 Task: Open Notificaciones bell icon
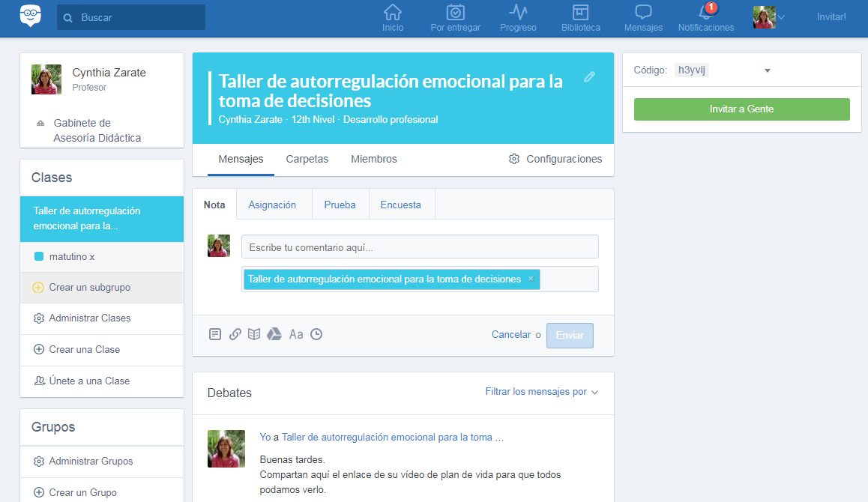pyautogui.click(x=705, y=13)
